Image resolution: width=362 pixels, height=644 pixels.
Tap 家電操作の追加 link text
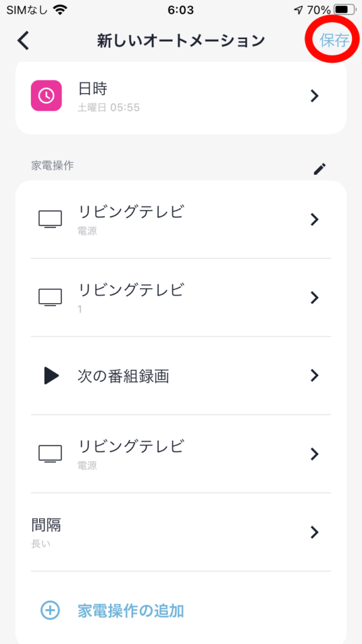[x=131, y=611]
